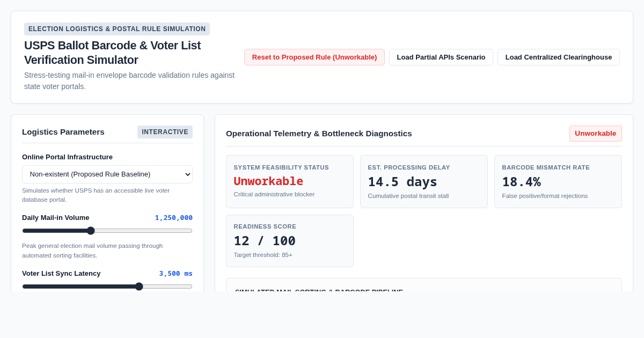
Task: Click Target threshold: 85+ text
Action: [263, 255]
